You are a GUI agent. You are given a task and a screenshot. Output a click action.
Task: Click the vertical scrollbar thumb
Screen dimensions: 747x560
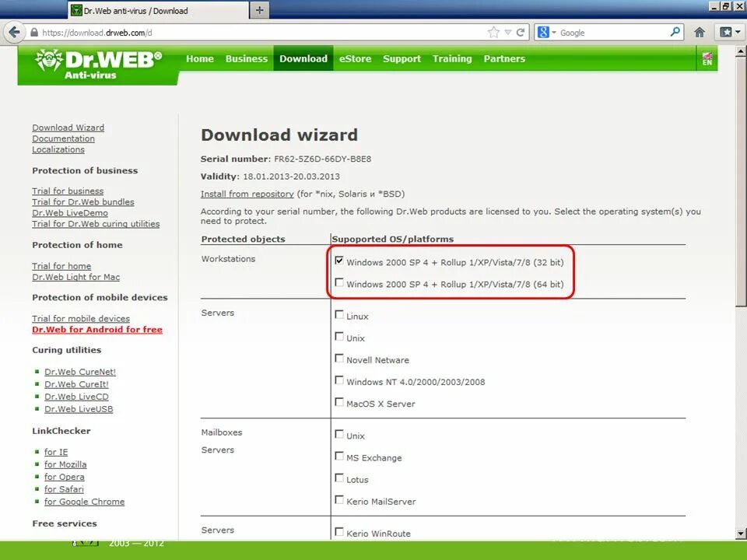(x=741, y=181)
